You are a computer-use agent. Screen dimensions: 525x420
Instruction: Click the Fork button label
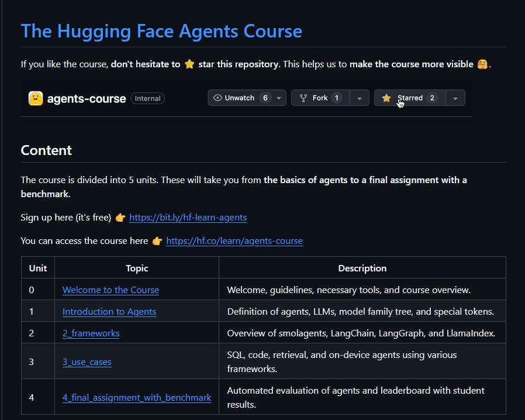(x=320, y=98)
